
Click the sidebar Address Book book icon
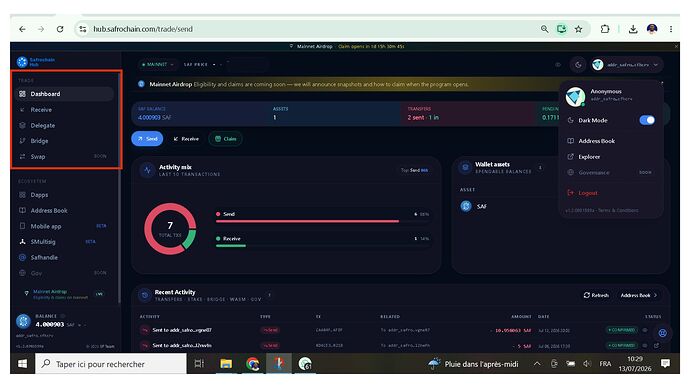point(22,210)
